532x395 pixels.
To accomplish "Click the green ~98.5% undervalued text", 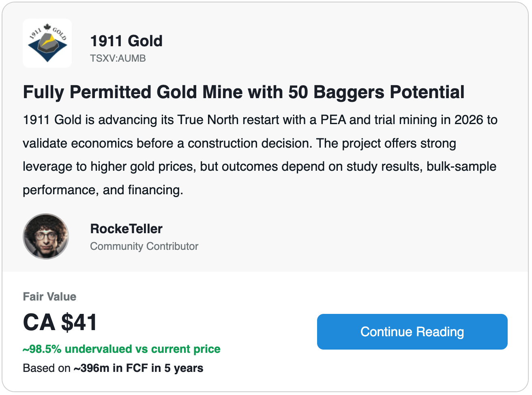I will click(122, 349).
